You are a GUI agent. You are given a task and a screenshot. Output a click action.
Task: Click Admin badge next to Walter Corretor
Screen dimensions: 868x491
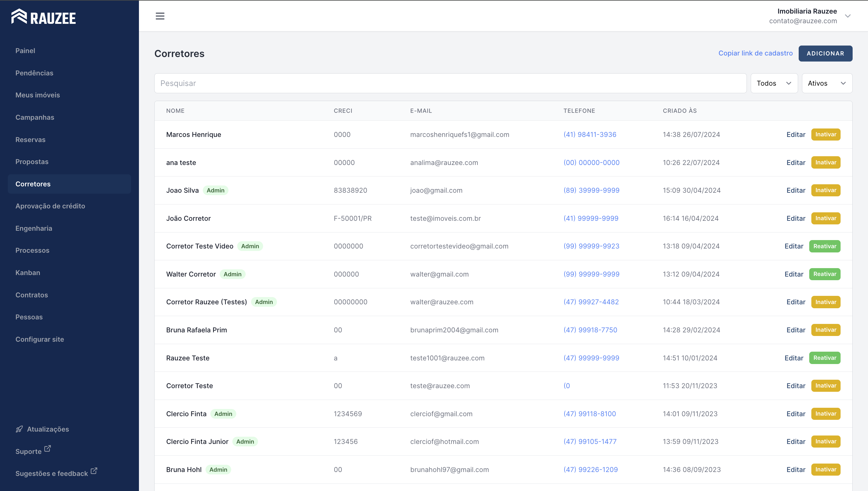pyautogui.click(x=232, y=274)
